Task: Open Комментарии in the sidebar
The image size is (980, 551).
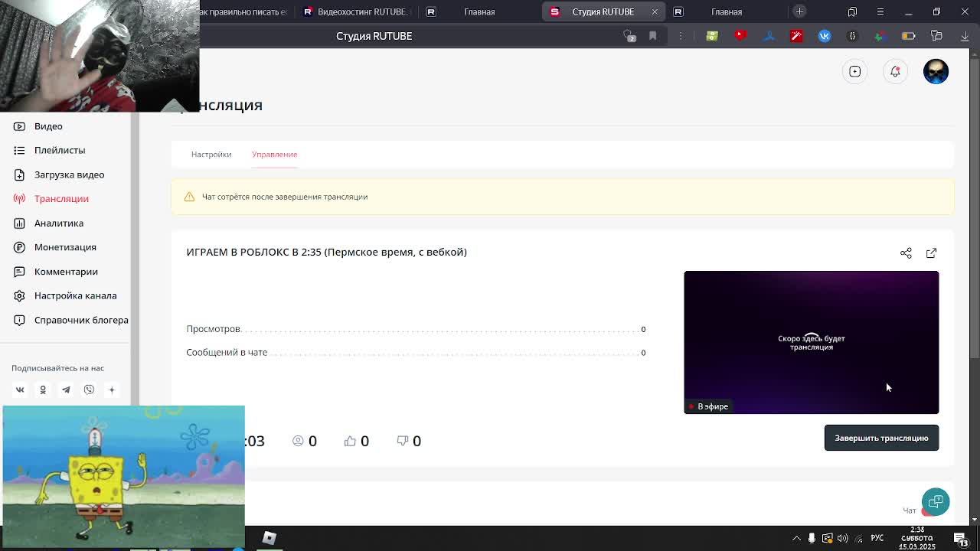Action: point(66,272)
